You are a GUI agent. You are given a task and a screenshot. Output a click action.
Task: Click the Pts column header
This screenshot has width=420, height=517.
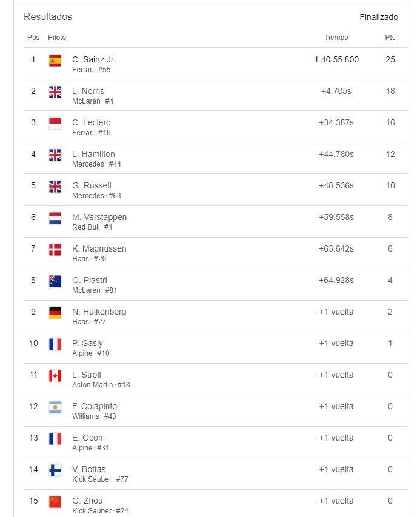(390, 38)
